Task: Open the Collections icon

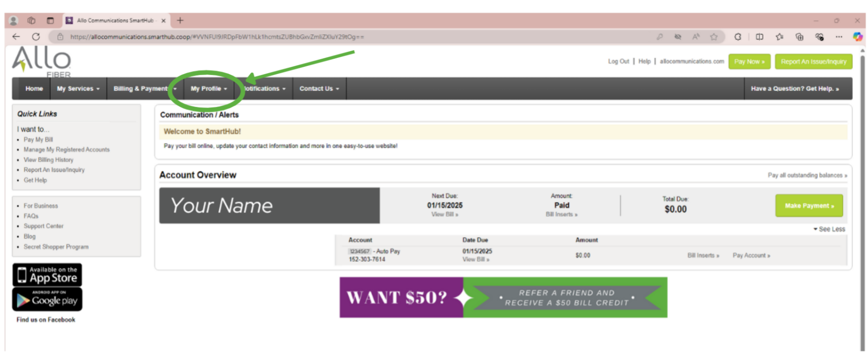Action: (x=799, y=37)
